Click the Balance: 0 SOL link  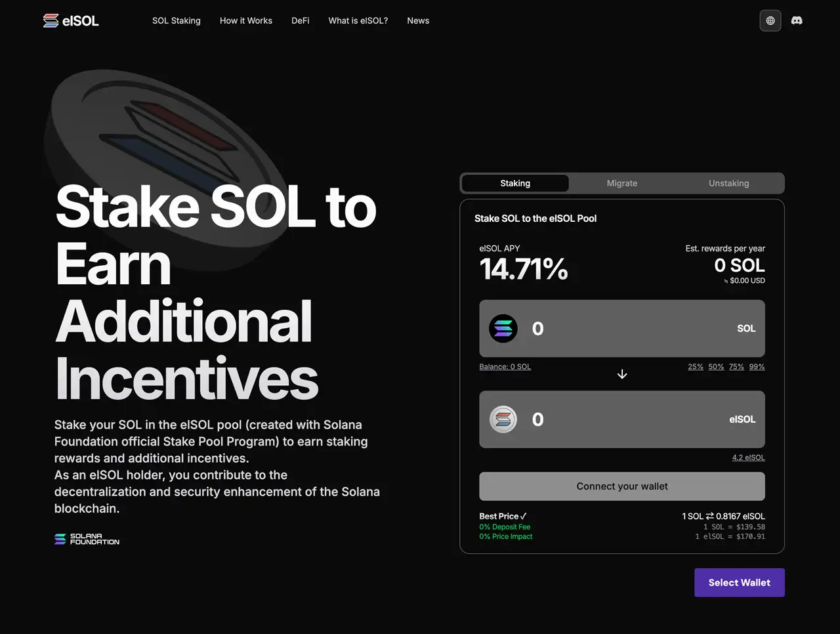click(x=505, y=367)
